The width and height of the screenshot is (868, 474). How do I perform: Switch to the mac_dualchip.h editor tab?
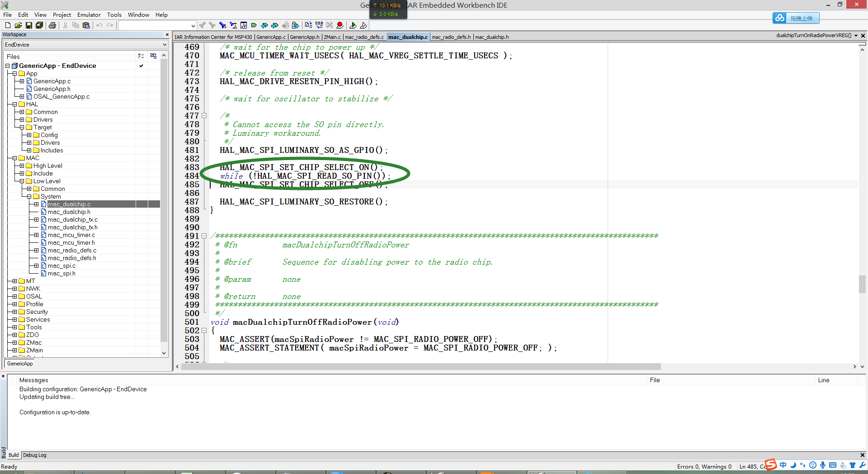492,37
